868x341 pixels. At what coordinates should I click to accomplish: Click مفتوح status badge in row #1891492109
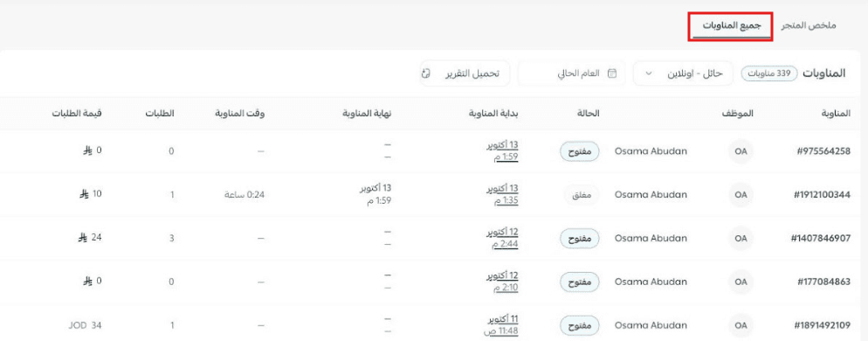coord(580,325)
